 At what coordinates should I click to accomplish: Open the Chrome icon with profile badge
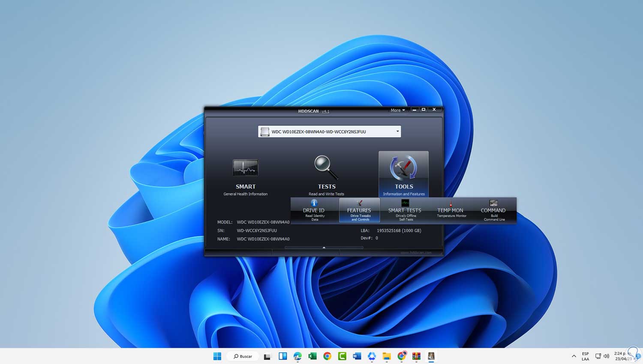tap(402, 356)
